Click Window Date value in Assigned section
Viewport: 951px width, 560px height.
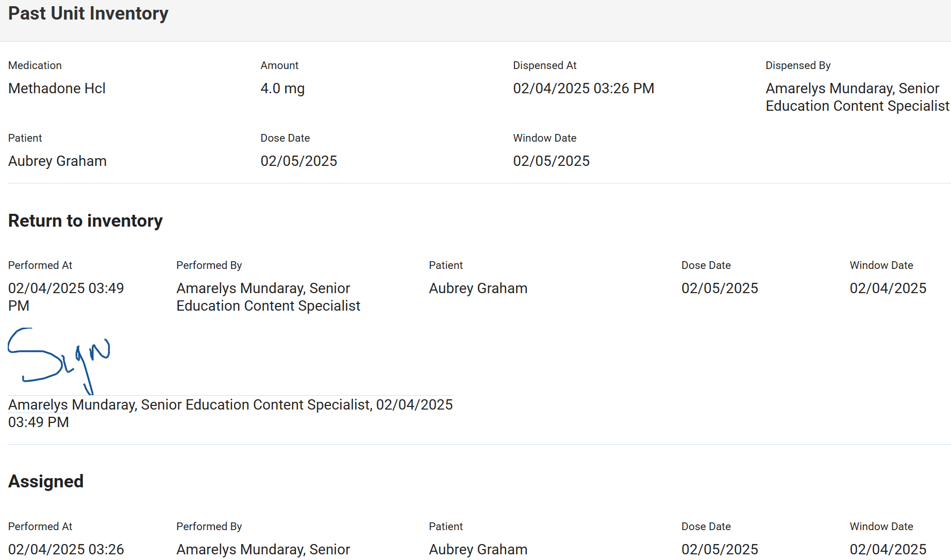[888, 550]
